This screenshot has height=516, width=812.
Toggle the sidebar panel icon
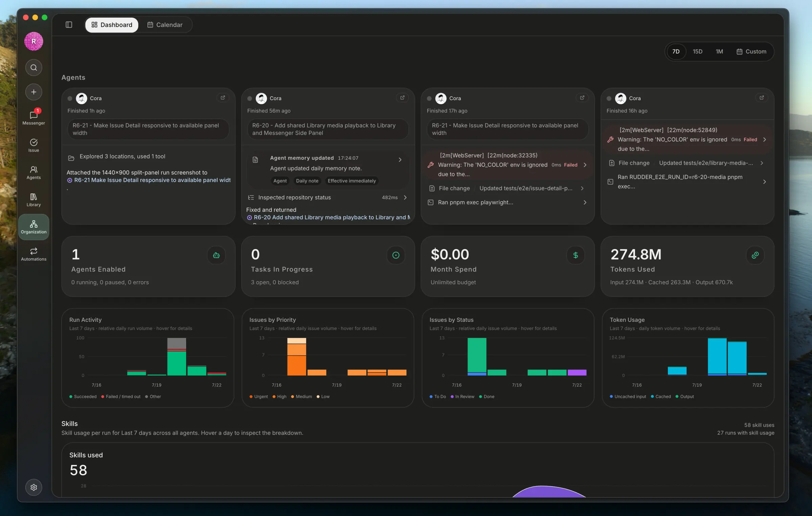click(x=69, y=25)
